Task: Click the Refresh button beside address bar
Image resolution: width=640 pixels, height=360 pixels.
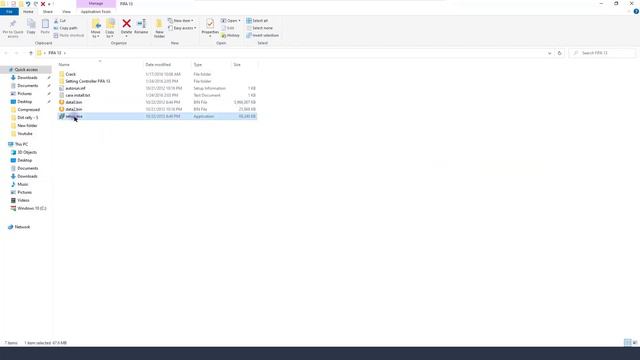Action: [559, 53]
